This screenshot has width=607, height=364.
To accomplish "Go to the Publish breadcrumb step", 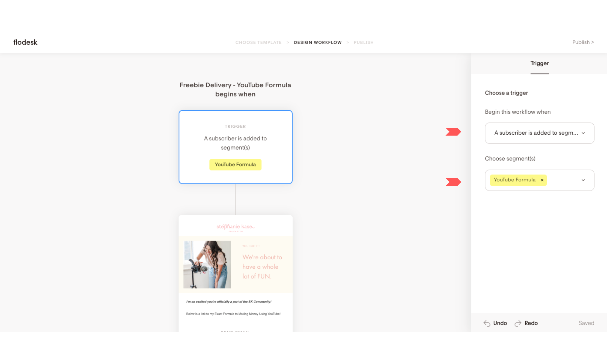I will pyautogui.click(x=364, y=42).
